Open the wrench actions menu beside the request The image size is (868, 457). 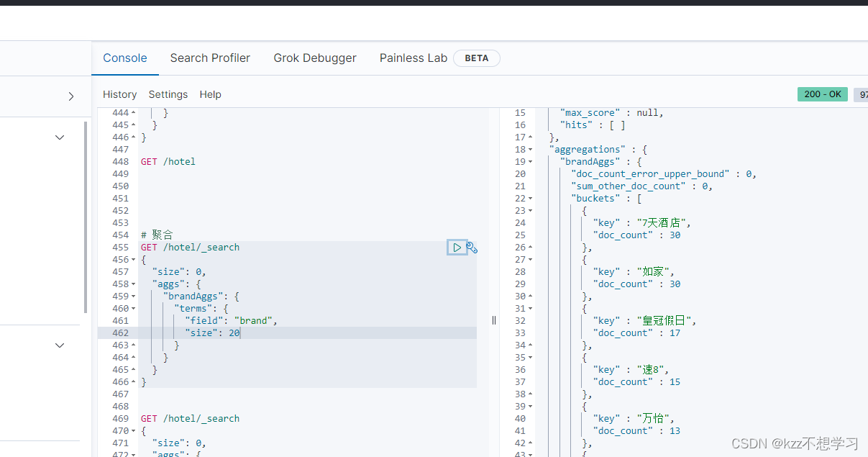(472, 248)
